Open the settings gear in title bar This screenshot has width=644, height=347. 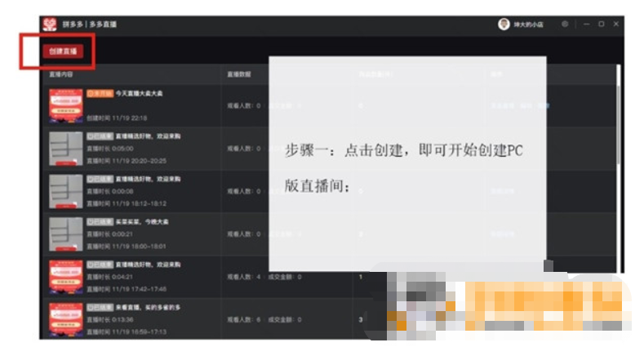pyautogui.click(x=565, y=24)
